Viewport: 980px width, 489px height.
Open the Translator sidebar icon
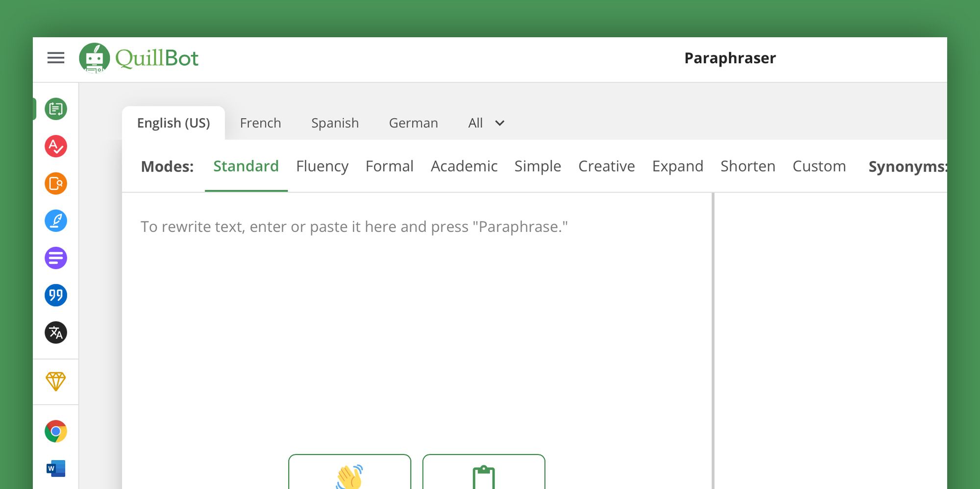[56, 332]
